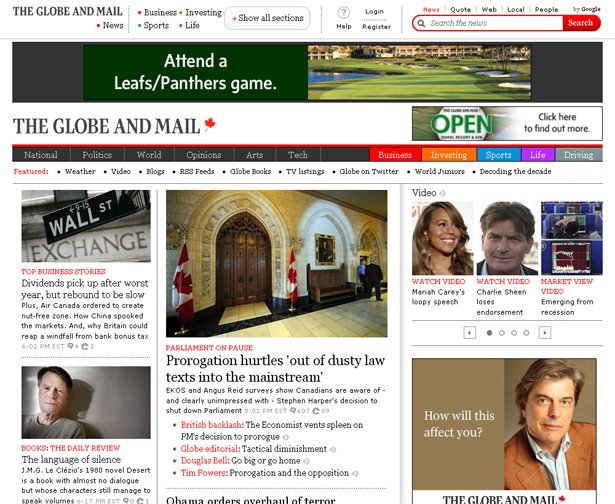Open the Tech section tab
The width and height of the screenshot is (615, 504).
point(298,155)
